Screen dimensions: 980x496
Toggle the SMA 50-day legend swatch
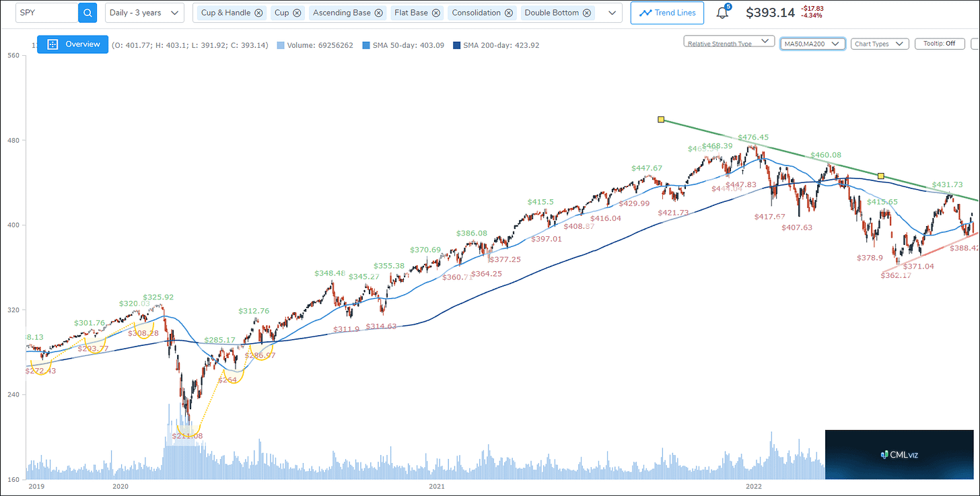(366, 45)
